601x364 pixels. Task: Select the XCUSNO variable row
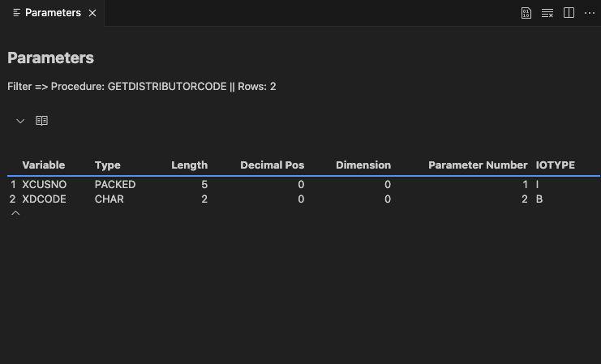click(44, 185)
